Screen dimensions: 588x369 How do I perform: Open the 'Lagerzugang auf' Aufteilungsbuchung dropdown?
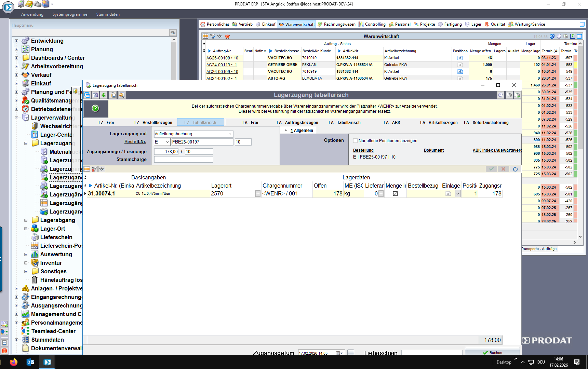point(230,134)
